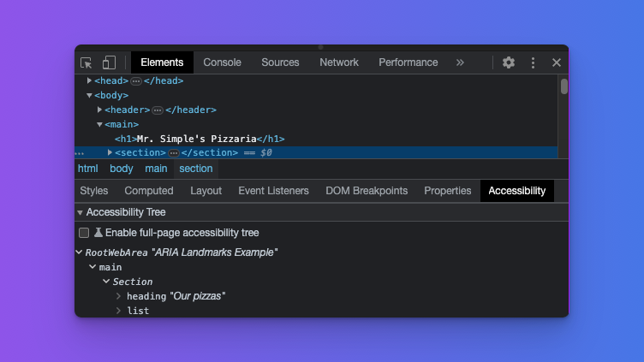644x362 pixels.
Task: Open the Network tab
Action: 339,62
